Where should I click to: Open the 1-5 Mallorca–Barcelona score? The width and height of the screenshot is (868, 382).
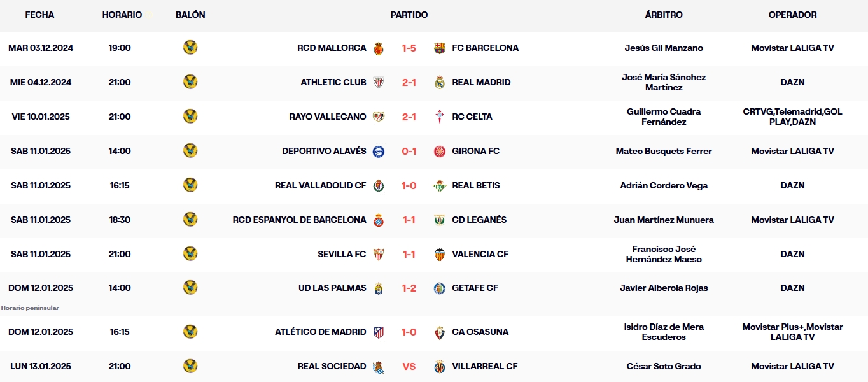409,48
